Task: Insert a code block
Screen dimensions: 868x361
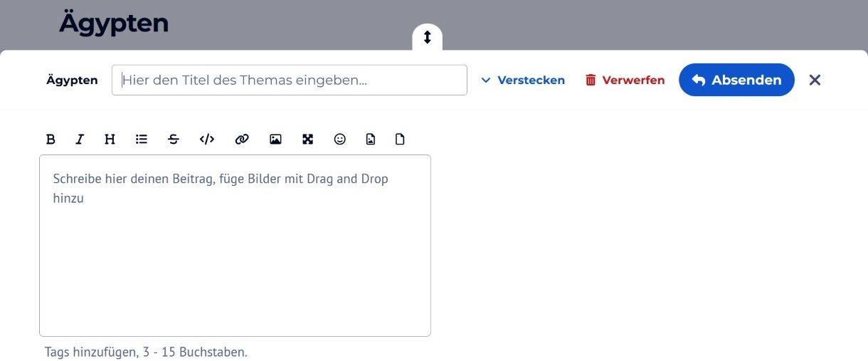Action: [x=207, y=140]
